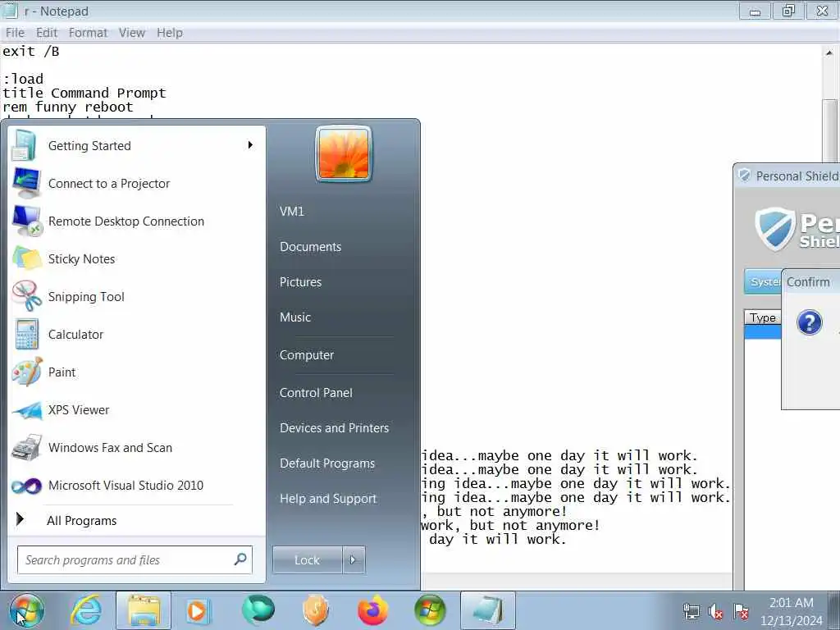Switch to the Notepad taskbar icon
The width and height of the screenshot is (840, 630).
click(487, 610)
